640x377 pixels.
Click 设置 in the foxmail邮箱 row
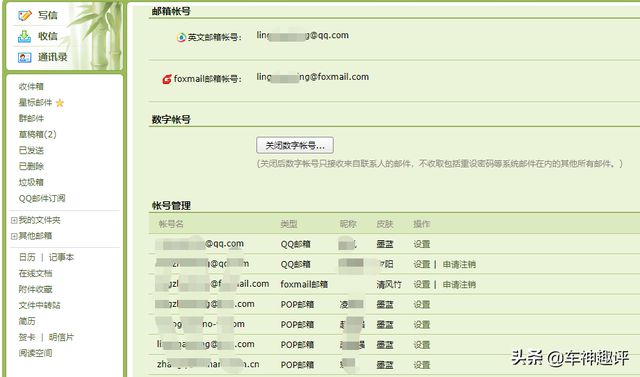(x=422, y=284)
